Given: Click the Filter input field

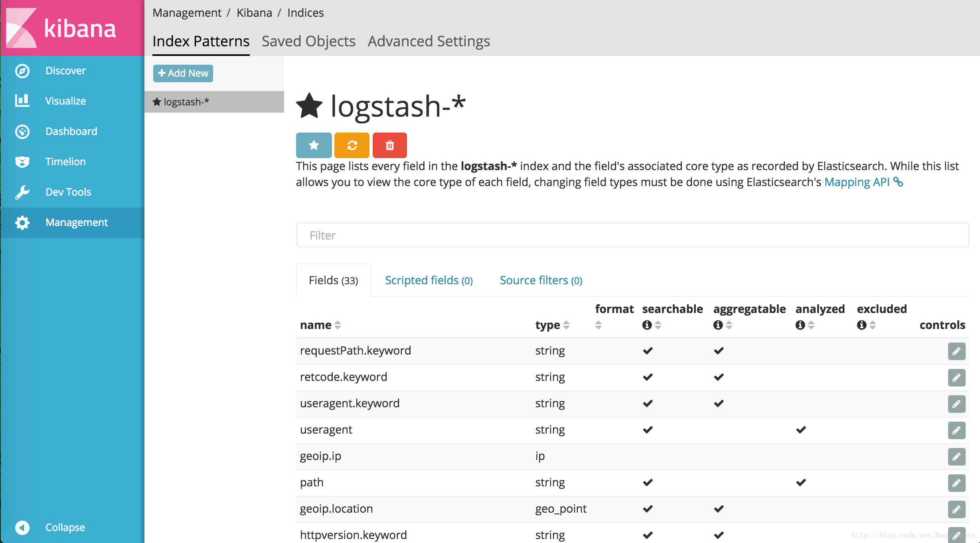Looking at the screenshot, I should coord(632,235).
